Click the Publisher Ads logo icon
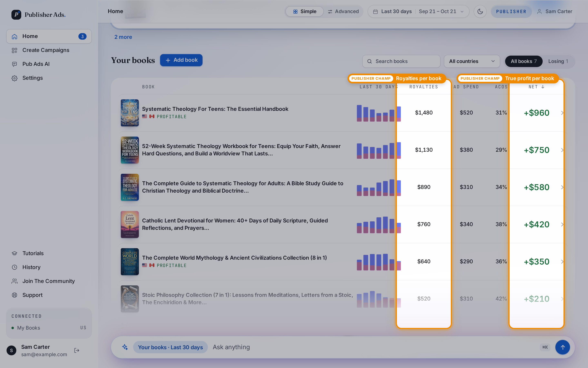Screen dimensions: 588x368 tap(16, 15)
